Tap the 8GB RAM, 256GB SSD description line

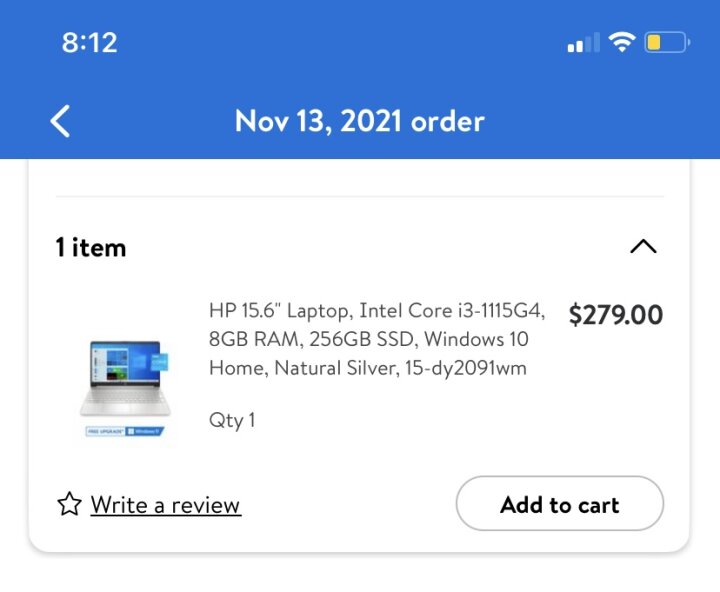pyautogui.click(x=368, y=339)
